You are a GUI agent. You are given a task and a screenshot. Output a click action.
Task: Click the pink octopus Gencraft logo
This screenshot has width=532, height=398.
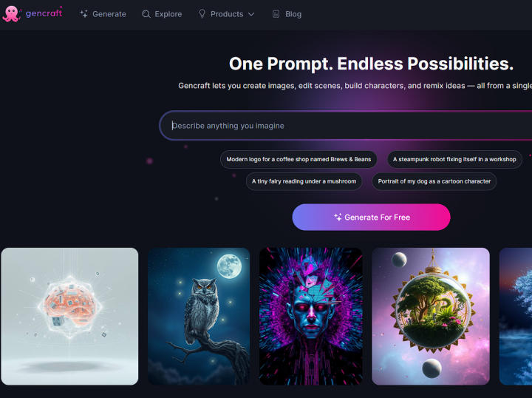coord(12,13)
